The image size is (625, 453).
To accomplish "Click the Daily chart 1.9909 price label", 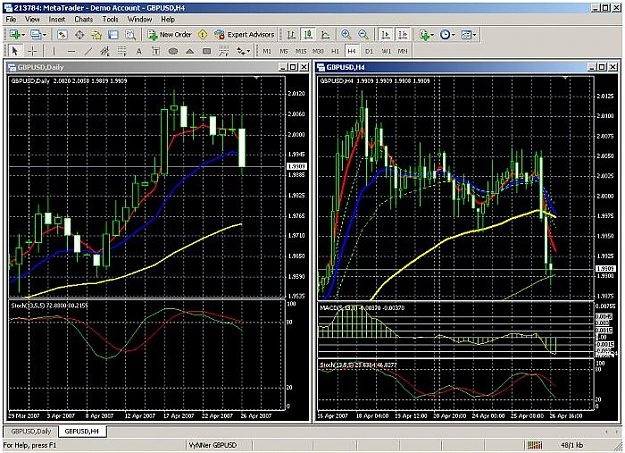I will coord(297,166).
